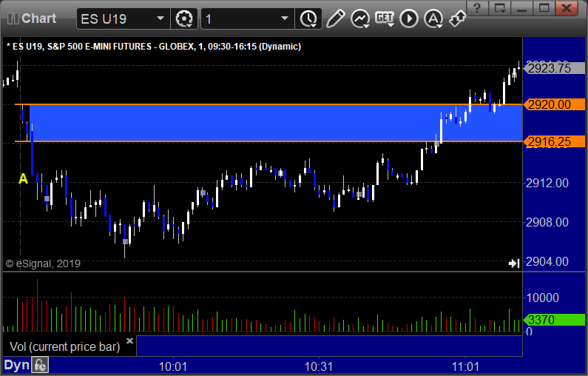Toggle the Dyn dynamic time scale button
The height and width of the screenshot is (376, 588).
[16, 365]
